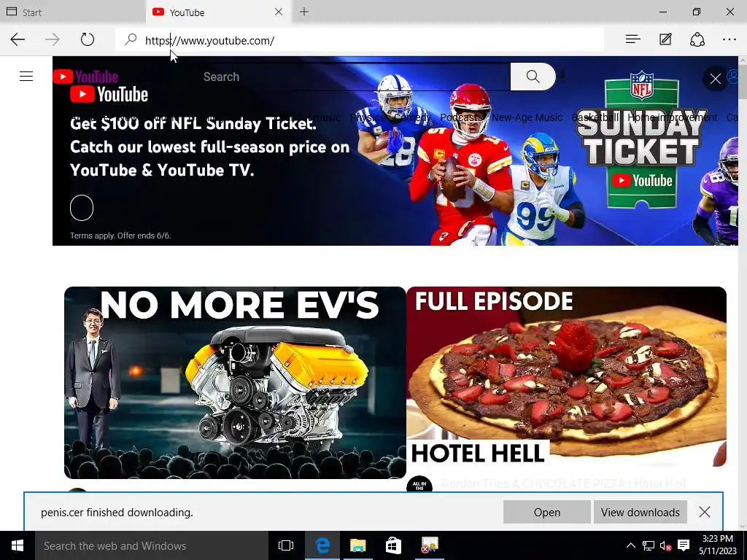
Task: Open the network status tray icon
Action: (x=649, y=545)
